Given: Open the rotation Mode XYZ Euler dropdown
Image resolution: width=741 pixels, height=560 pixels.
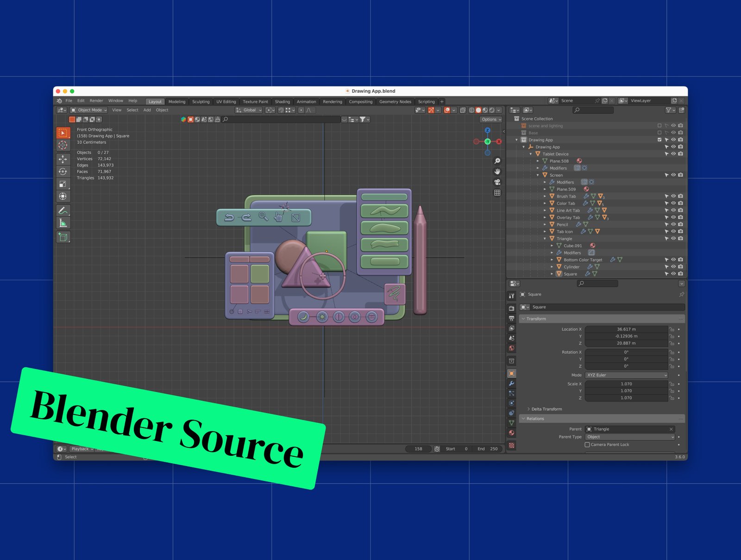Looking at the screenshot, I should point(626,375).
